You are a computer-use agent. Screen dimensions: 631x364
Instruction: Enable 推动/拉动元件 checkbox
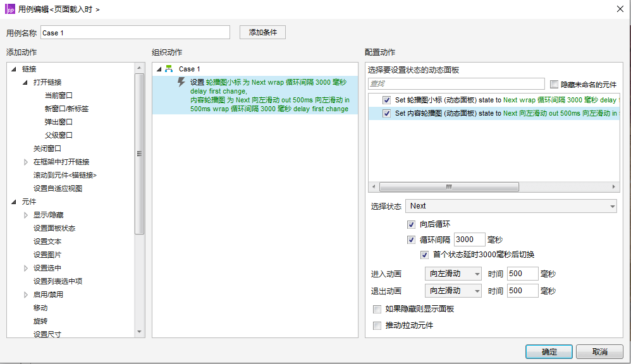tap(377, 325)
